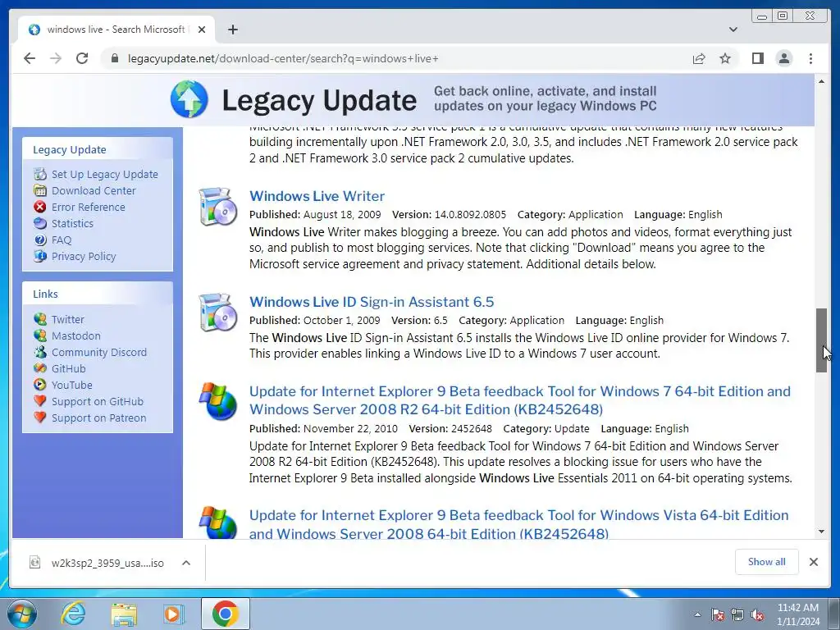Open the tab search chevron
This screenshot has height=630, width=840.
coord(733,30)
